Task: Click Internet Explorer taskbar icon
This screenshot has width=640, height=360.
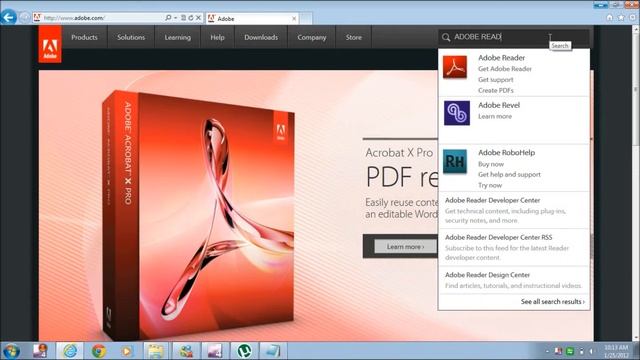Action: tap(70, 351)
